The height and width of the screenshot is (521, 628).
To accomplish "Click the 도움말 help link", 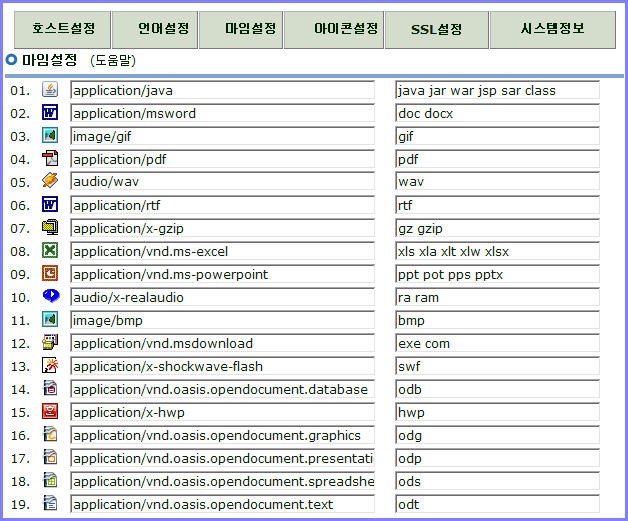I will (113, 61).
